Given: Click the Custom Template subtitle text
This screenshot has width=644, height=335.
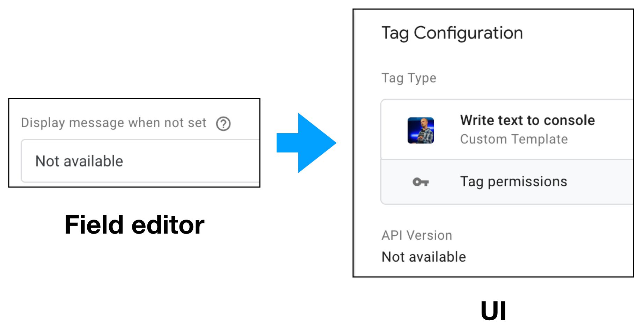Looking at the screenshot, I should click(514, 139).
